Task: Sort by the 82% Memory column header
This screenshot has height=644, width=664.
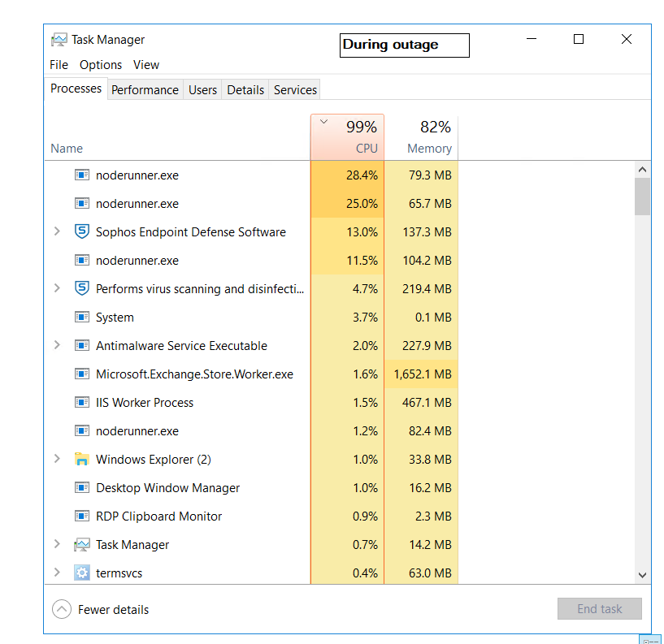Action: point(421,137)
